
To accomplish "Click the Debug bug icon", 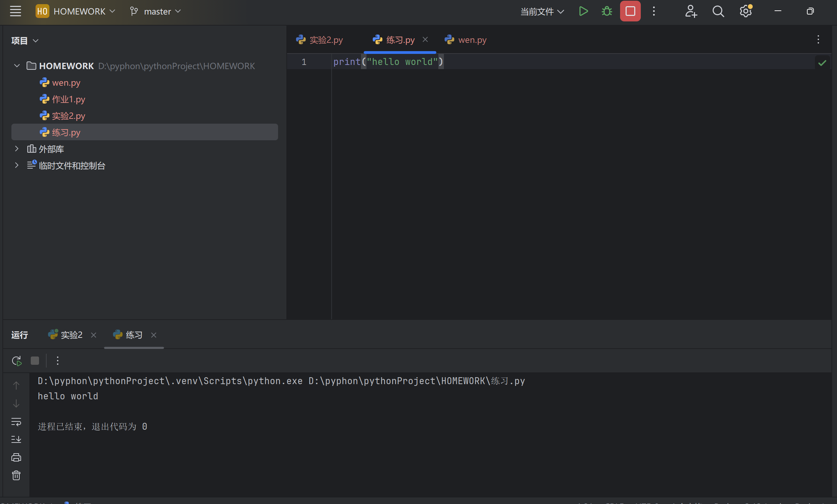I will [607, 11].
